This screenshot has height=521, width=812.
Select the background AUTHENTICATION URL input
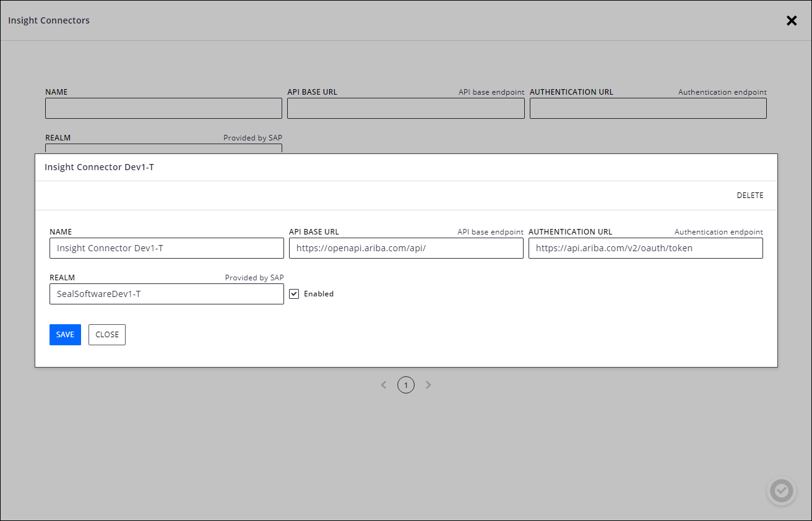click(x=648, y=108)
